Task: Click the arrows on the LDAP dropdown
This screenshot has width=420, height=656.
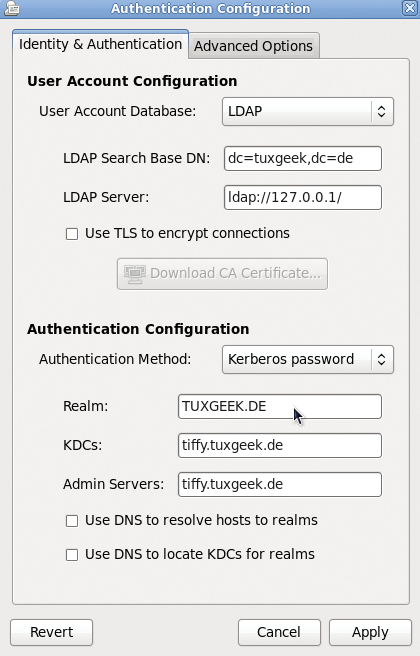Action: 381,111
